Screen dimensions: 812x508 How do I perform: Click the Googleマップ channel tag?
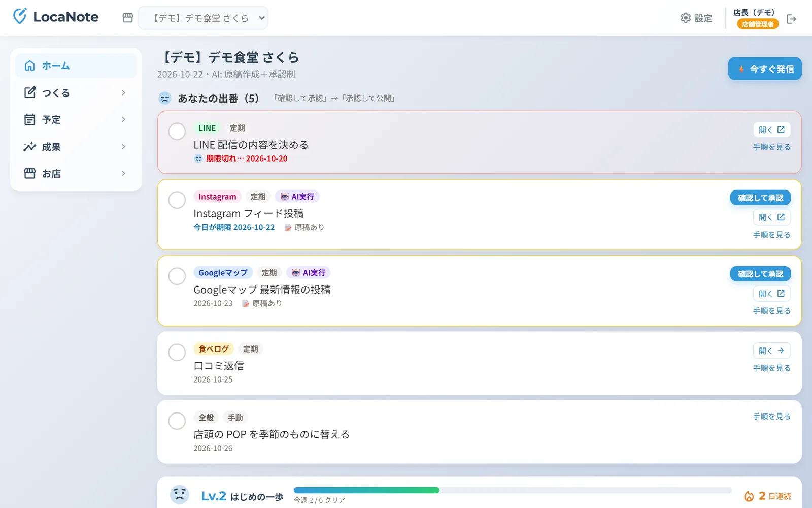point(223,273)
